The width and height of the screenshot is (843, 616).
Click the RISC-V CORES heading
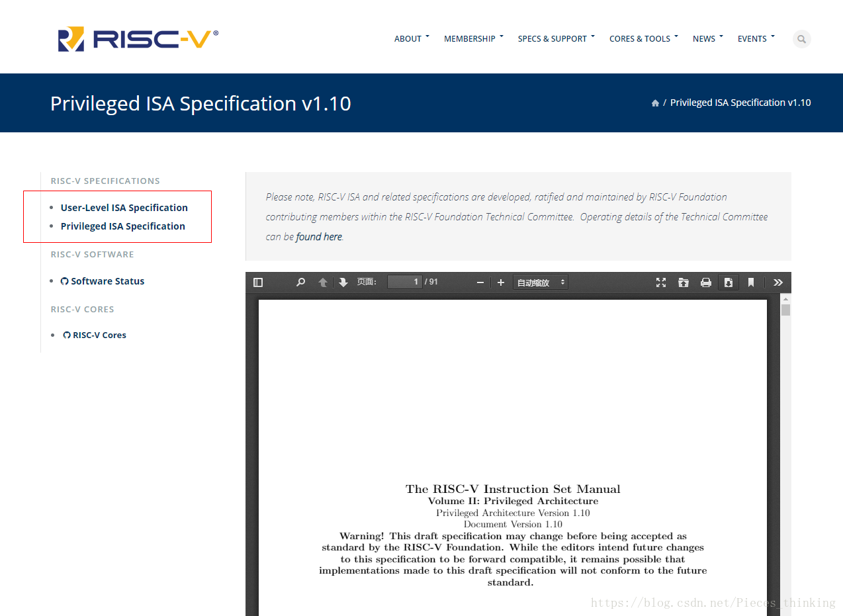click(83, 309)
